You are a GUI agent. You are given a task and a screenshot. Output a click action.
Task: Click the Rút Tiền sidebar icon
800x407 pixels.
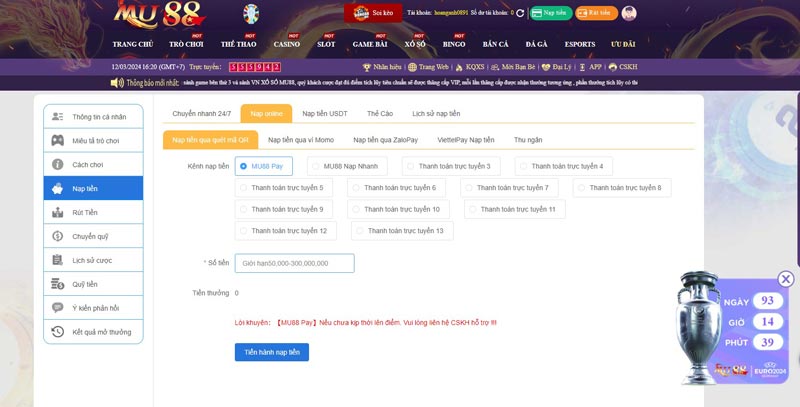[58, 213]
